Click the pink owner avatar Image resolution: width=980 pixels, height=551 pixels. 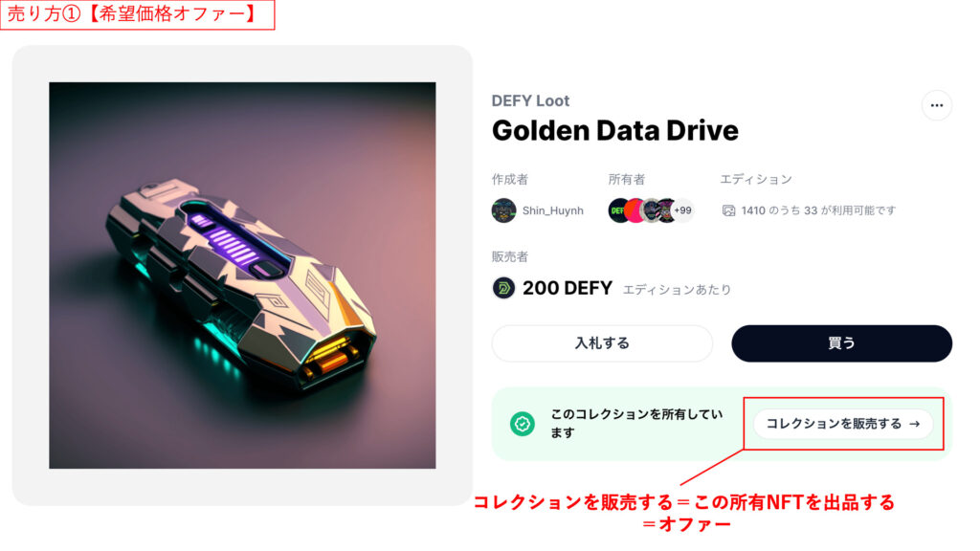point(635,210)
